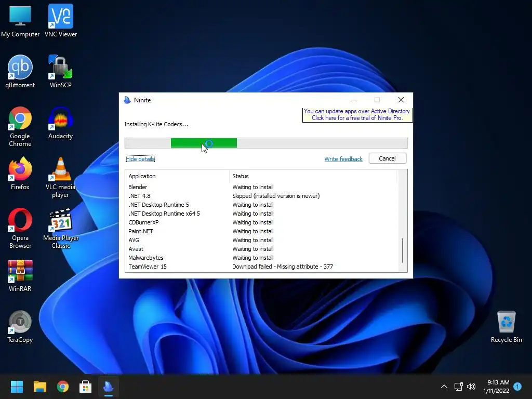
Task: Select the AVG row
Action: coord(261,240)
